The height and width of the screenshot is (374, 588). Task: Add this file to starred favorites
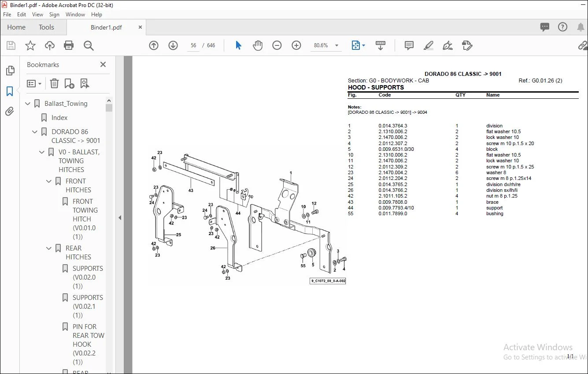point(30,45)
